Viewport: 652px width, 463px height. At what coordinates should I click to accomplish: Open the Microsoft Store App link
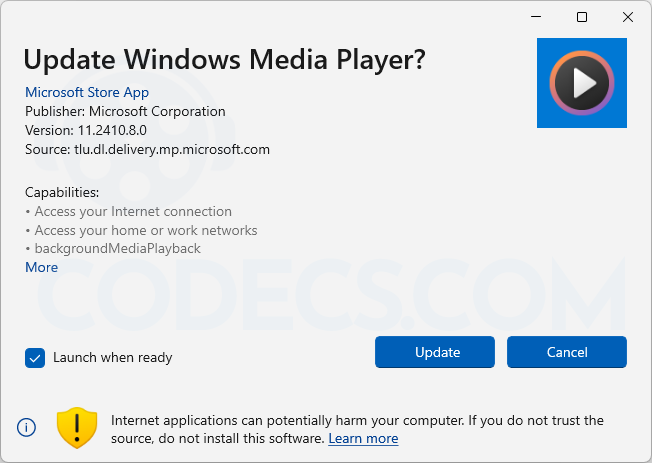click(x=87, y=92)
